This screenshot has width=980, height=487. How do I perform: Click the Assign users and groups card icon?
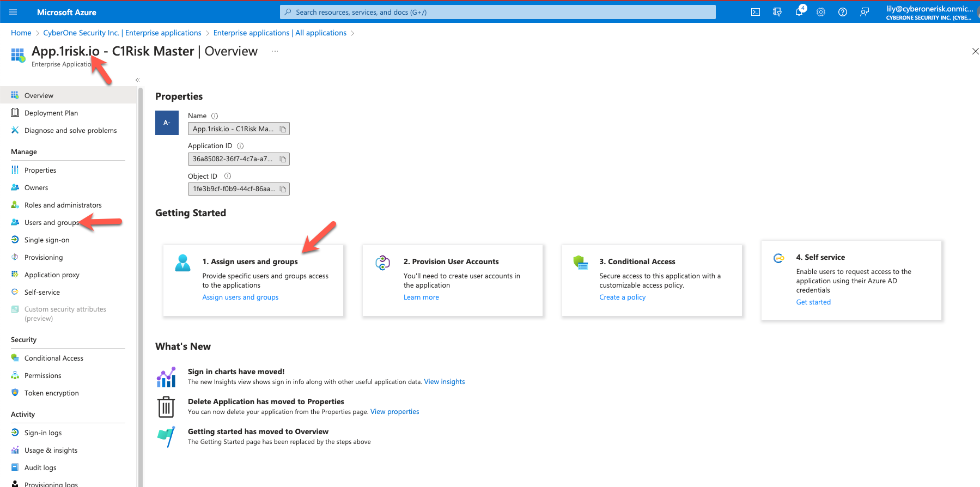183,263
